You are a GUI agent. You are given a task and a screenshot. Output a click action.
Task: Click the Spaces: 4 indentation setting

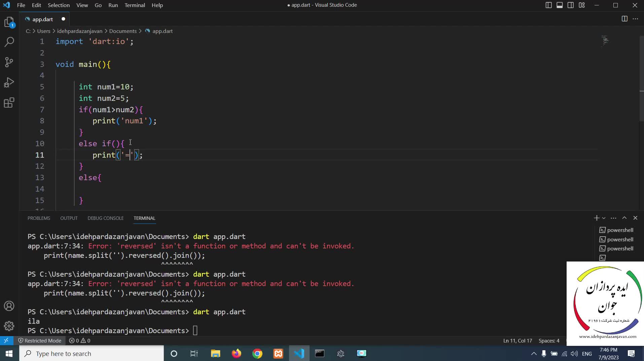pos(549,340)
